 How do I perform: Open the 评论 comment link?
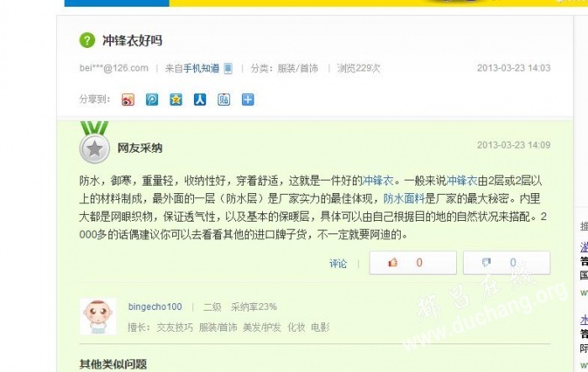pyautogui.click(x=338, y=264)
